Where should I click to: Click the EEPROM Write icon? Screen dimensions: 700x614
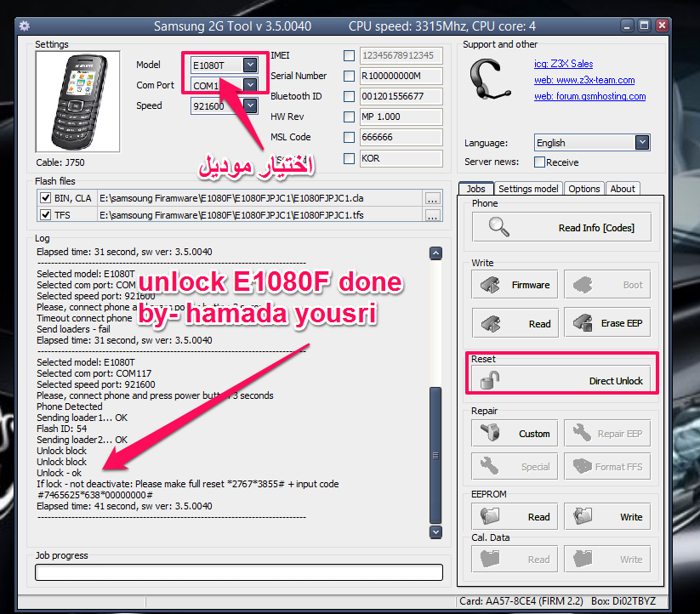pyautogui.click(x=583, y=516)
